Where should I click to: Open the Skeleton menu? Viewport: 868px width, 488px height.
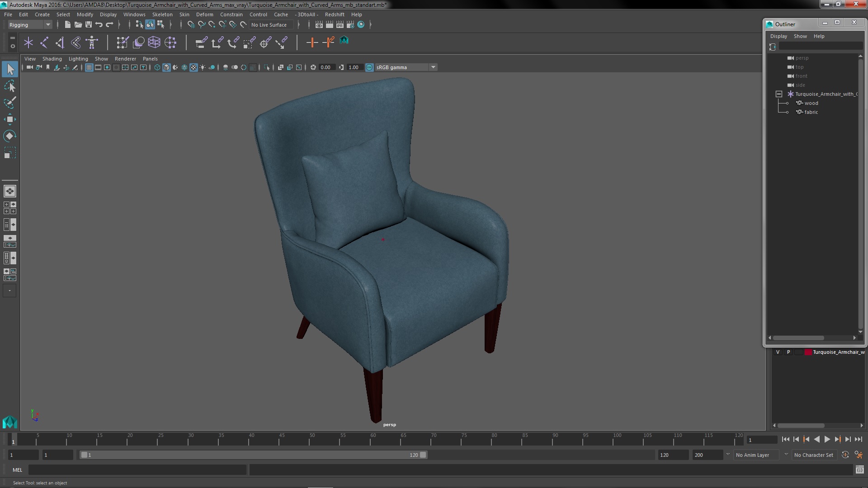pyautogui.click(x=162, y=14)
